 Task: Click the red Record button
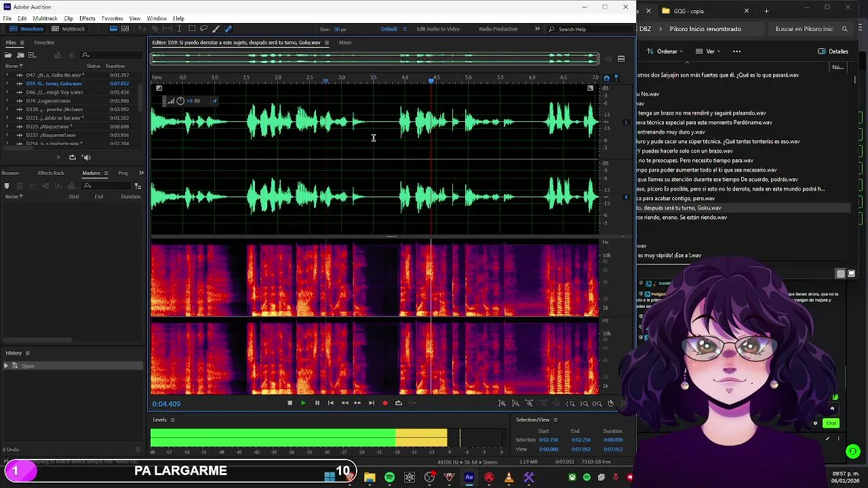tap(384, 403)
